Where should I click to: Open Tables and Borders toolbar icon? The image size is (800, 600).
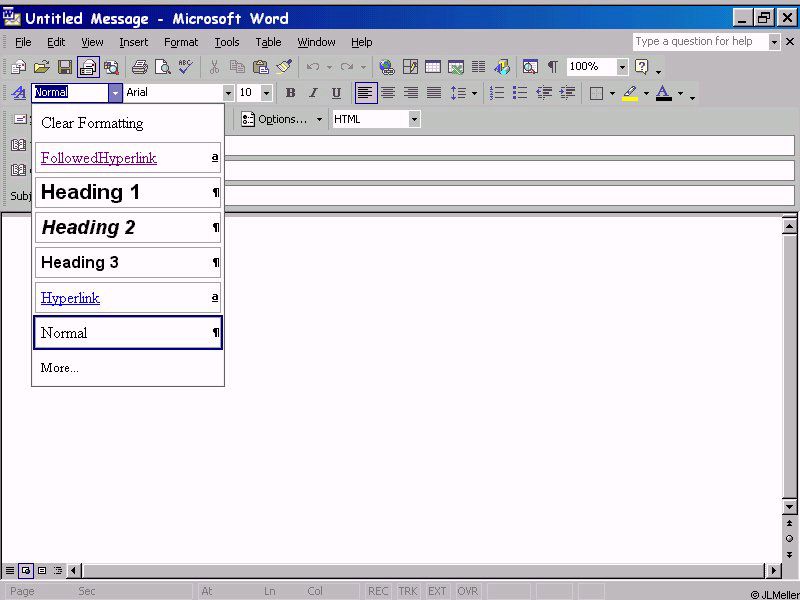[x=410, y=67]
